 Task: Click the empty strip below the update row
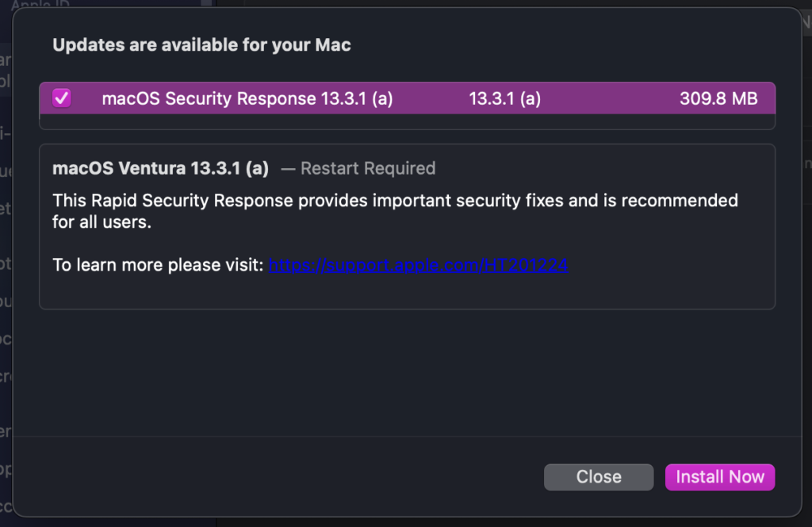[407, 122]
